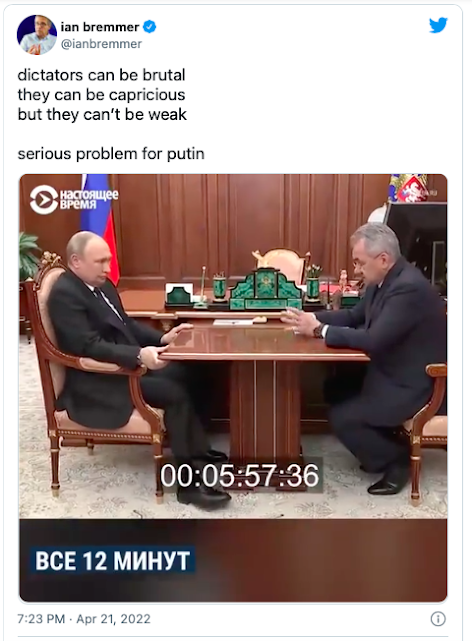Play the embedded meeting video
The image size is (472, 641).
[233, 388]
